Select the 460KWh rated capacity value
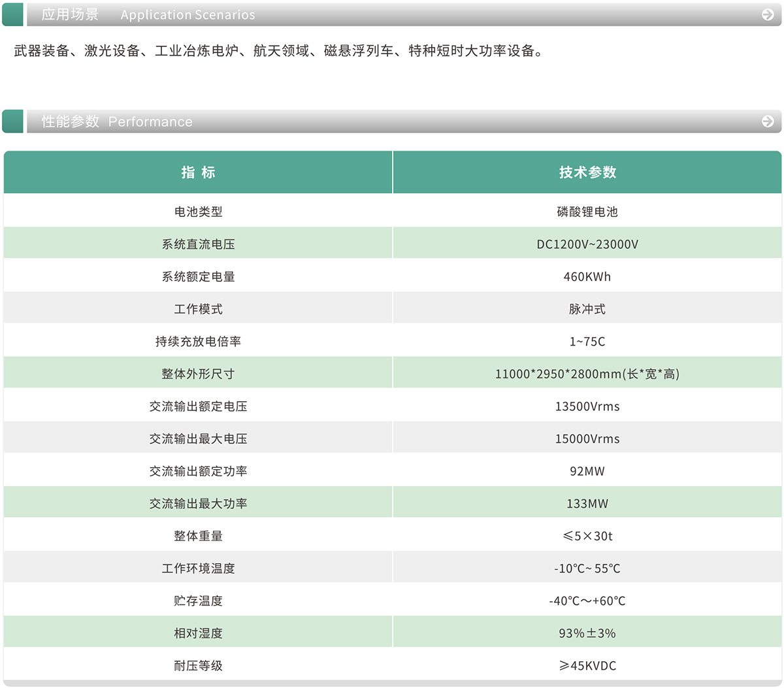 point(587,277)
